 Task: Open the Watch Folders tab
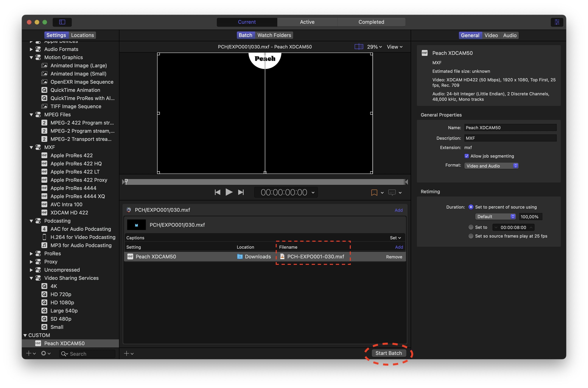click(x=274, y=35)
